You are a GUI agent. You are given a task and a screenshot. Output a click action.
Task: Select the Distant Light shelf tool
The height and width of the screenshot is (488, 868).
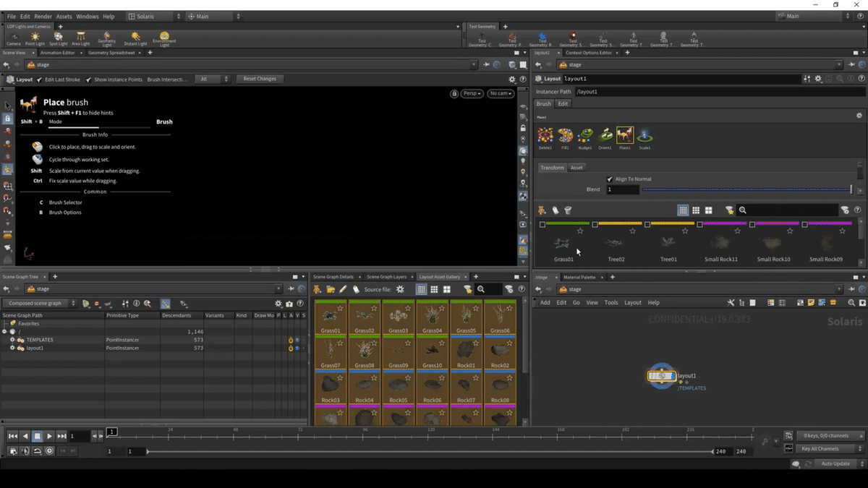(135, 38)
